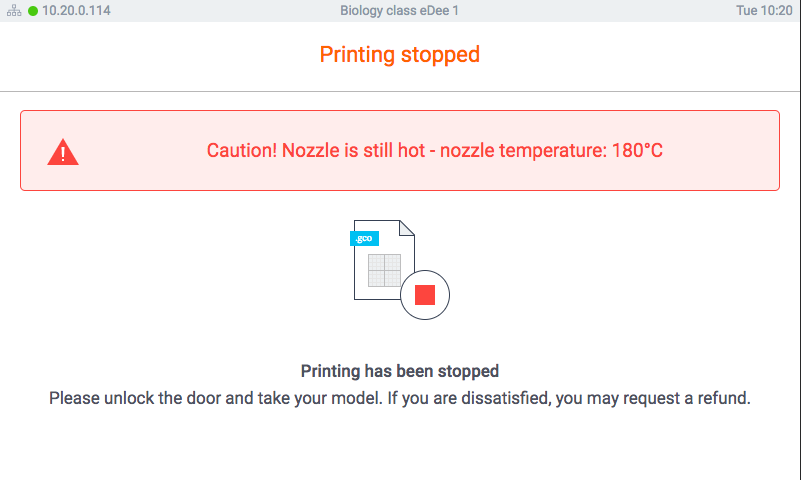The image size is (801, 480).
Task: Click the grid preview inside the file icon
Action: click(x=384, y=270)
